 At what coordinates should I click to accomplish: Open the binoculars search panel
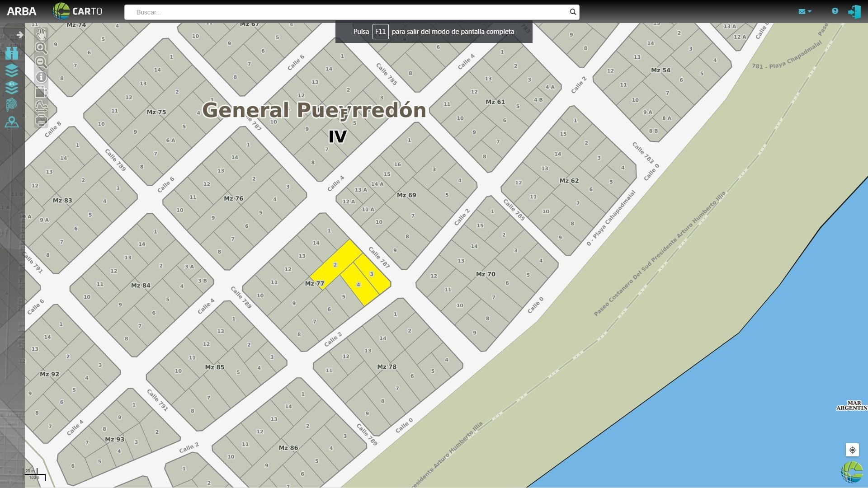[12, 53]
